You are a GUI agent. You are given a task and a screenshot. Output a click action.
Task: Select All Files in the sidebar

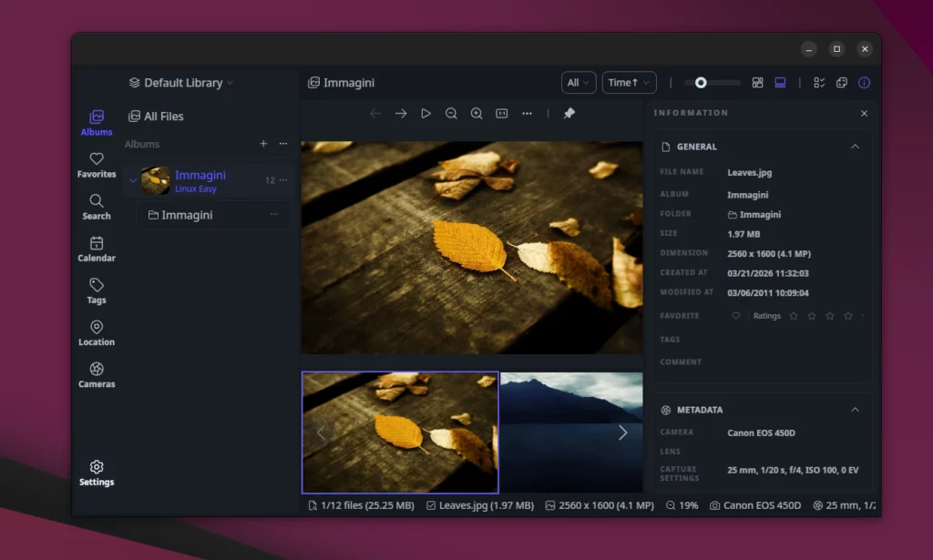click(x=159, y=116)
